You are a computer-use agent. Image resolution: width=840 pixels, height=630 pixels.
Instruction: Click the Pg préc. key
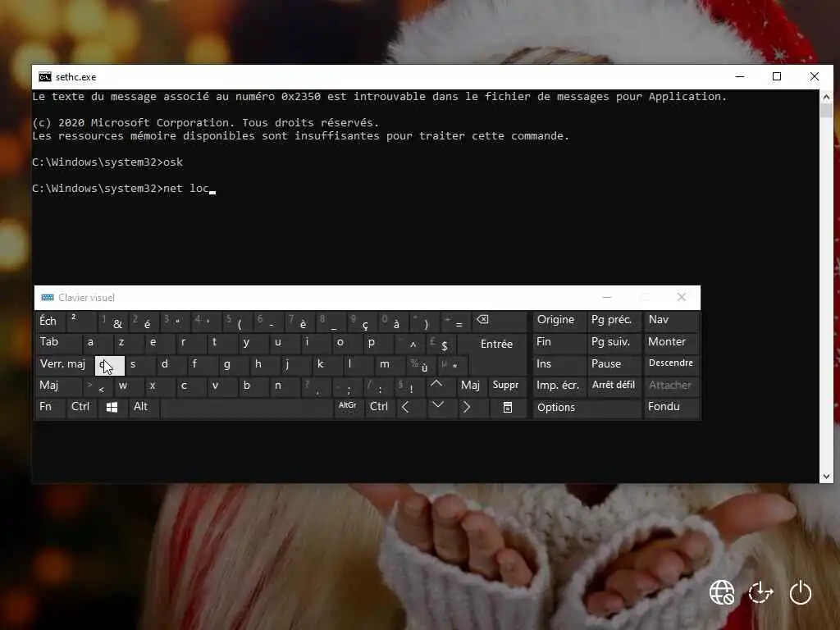[614, 321]
